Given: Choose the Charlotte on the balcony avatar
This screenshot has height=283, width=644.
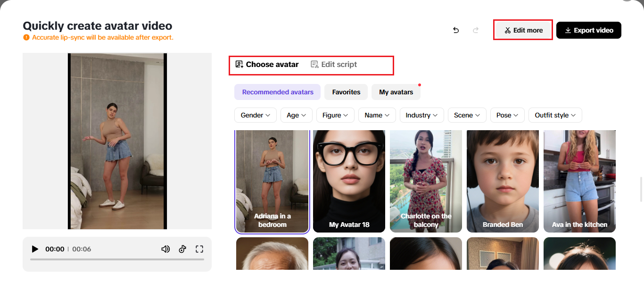Looking at the screenshot, I should [426, 181].
